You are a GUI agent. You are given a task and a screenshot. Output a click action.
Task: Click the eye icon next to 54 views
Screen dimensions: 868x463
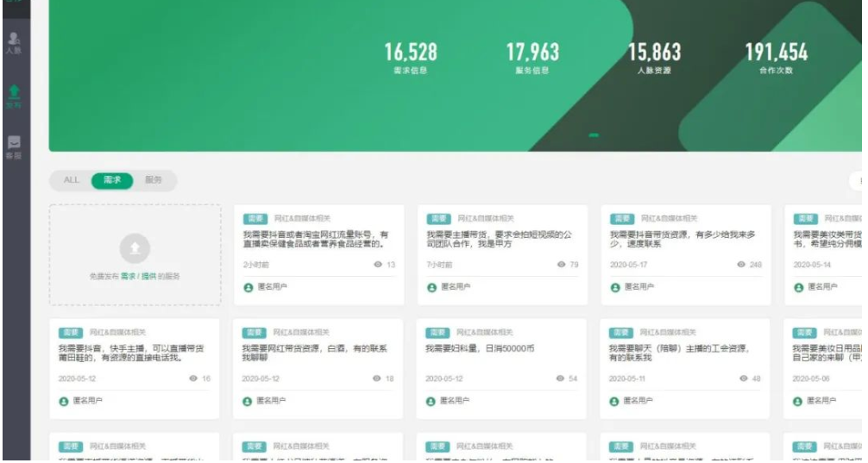tap(560, 379)
